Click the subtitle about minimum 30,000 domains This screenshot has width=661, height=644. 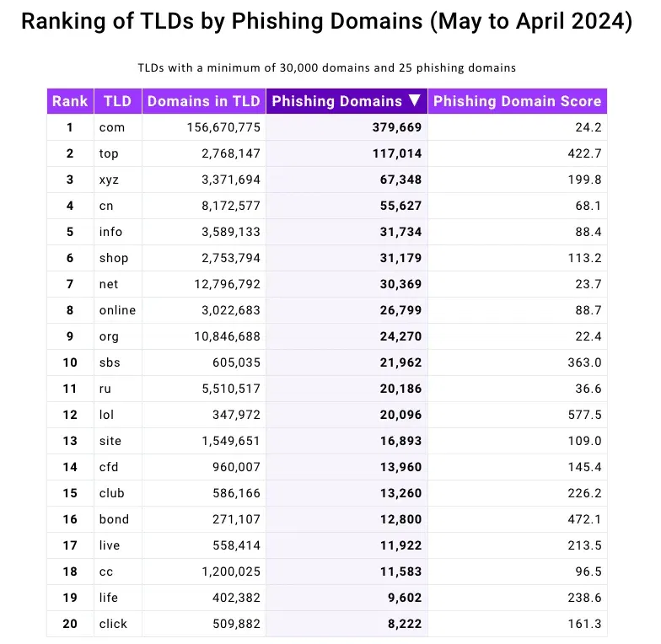pos(326,67)
